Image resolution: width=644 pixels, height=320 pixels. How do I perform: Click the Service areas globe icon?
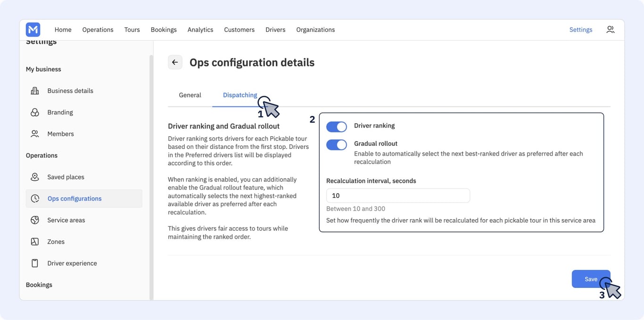tap(35, 220)
